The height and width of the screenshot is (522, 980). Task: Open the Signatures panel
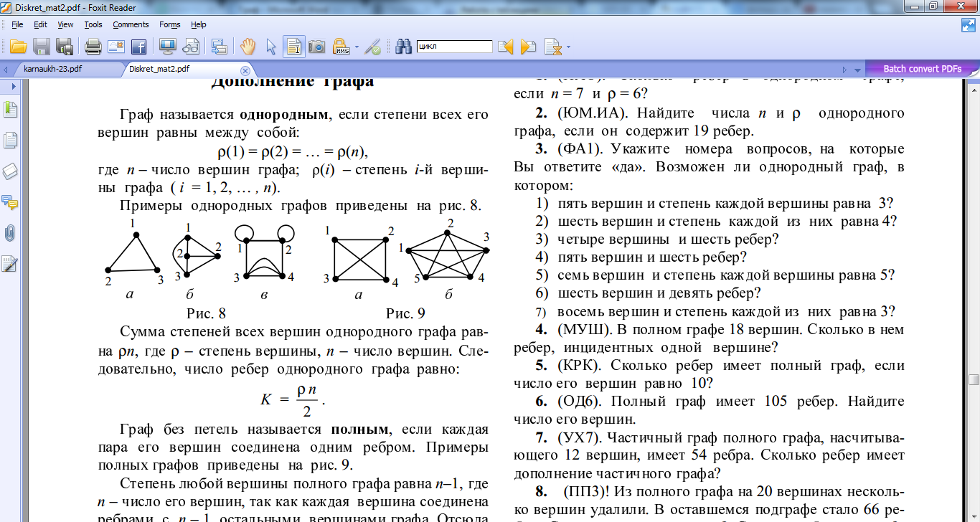tap(10, 264)
